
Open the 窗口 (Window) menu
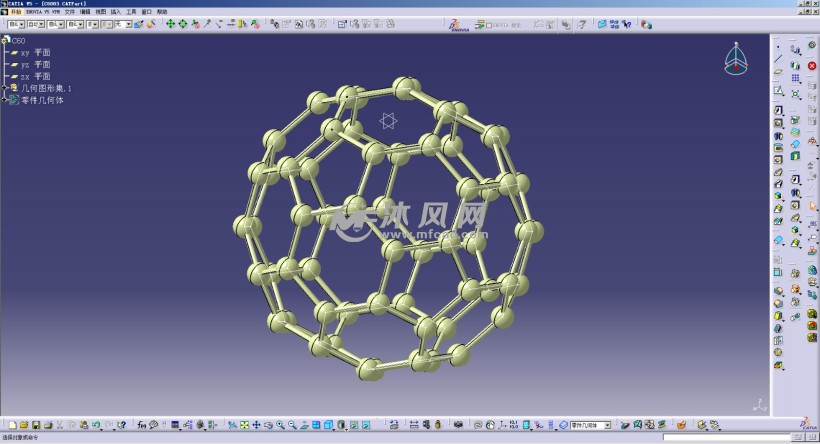coord(146,12)
